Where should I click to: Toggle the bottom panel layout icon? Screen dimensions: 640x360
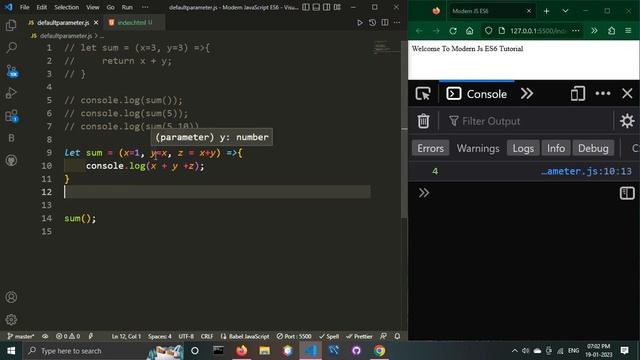coord(316,7)
